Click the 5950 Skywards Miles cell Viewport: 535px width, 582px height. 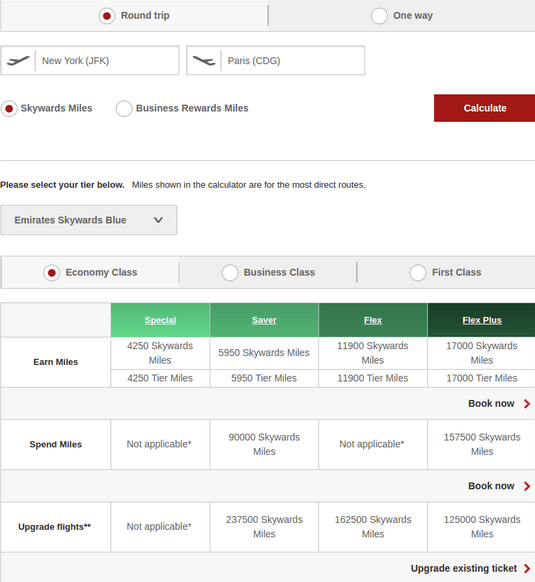[x=264, y=353]
